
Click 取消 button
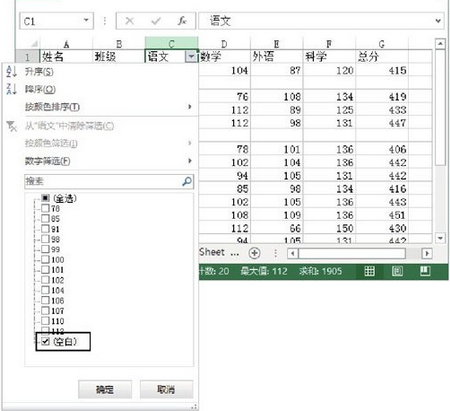(x=166, y=389)
